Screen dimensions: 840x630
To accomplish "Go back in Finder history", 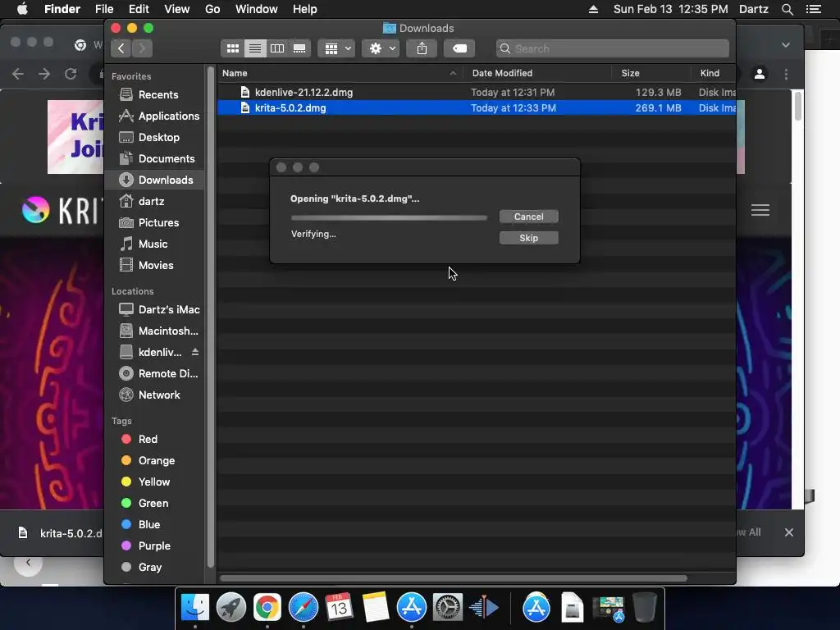I will (x=121, y=48).
